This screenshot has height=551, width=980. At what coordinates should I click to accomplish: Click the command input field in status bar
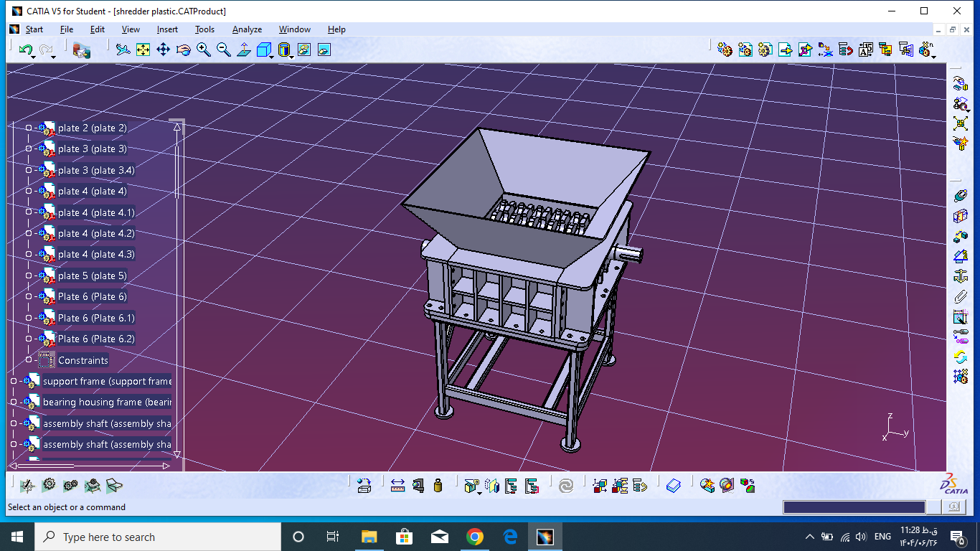tap(854, 507)
